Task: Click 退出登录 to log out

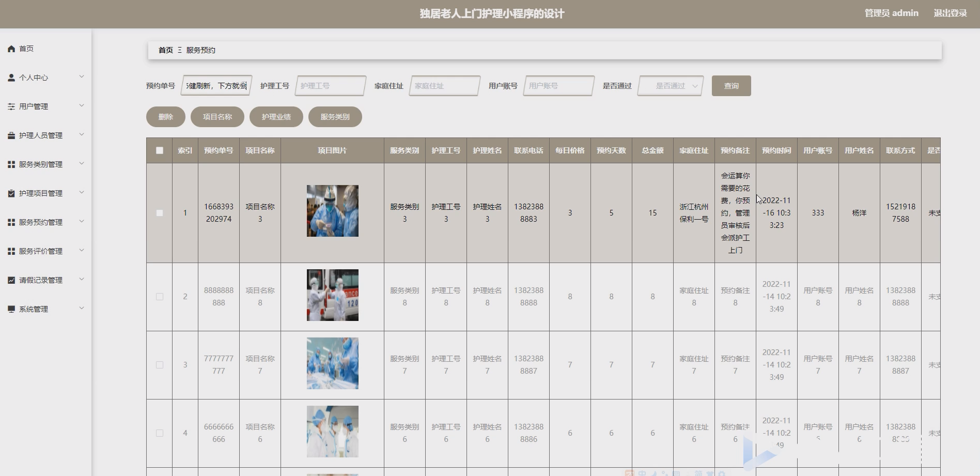Action: pos(950,13)
